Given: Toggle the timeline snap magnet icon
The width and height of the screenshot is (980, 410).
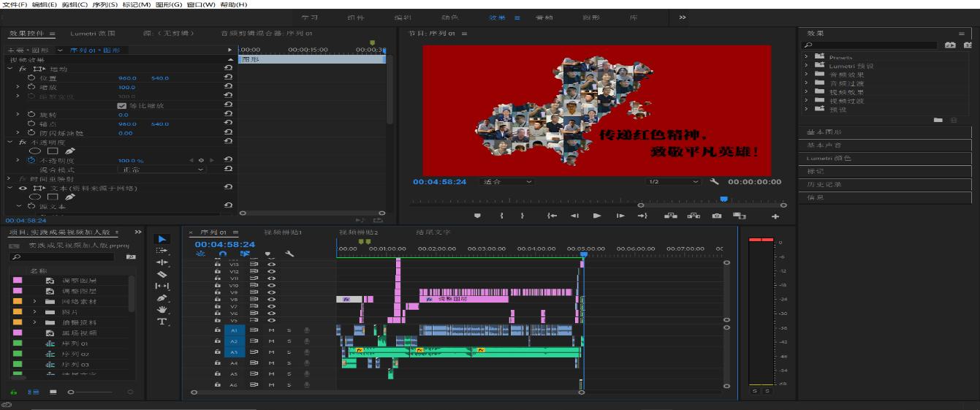Looking at the screenshot, I should coord(223,254).
